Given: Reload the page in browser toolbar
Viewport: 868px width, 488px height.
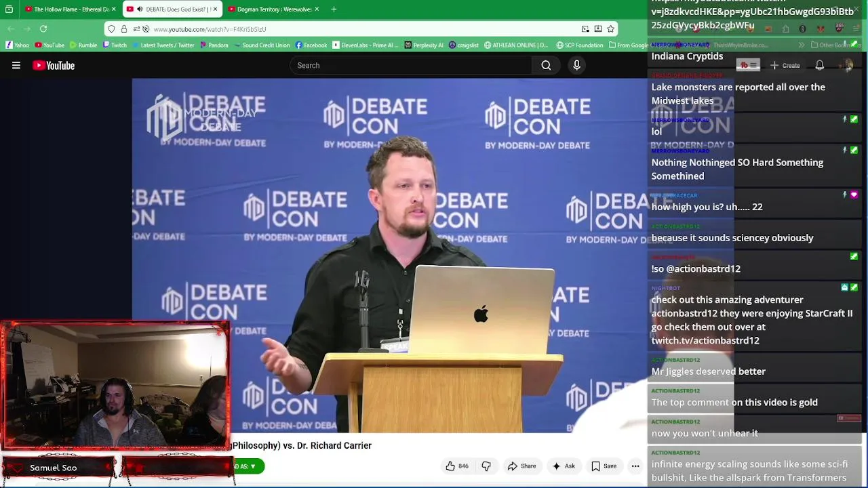Looking at the screenshot, I should coord(43,29).
